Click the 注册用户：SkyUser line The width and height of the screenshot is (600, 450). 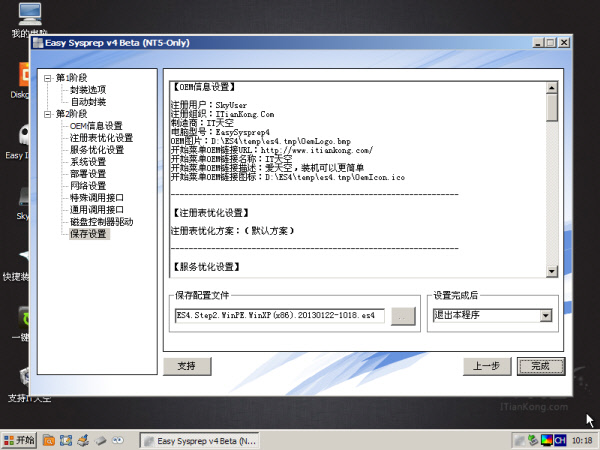pos(209,105)
